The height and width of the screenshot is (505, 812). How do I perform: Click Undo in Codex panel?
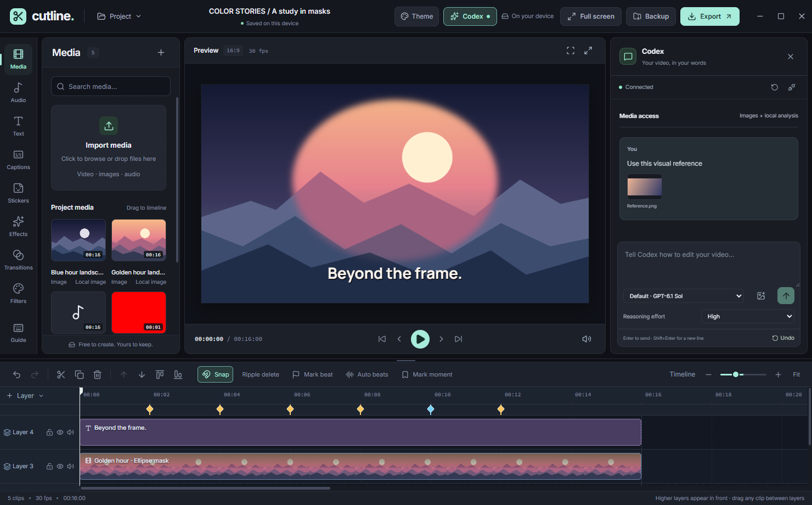pos(783,338)
